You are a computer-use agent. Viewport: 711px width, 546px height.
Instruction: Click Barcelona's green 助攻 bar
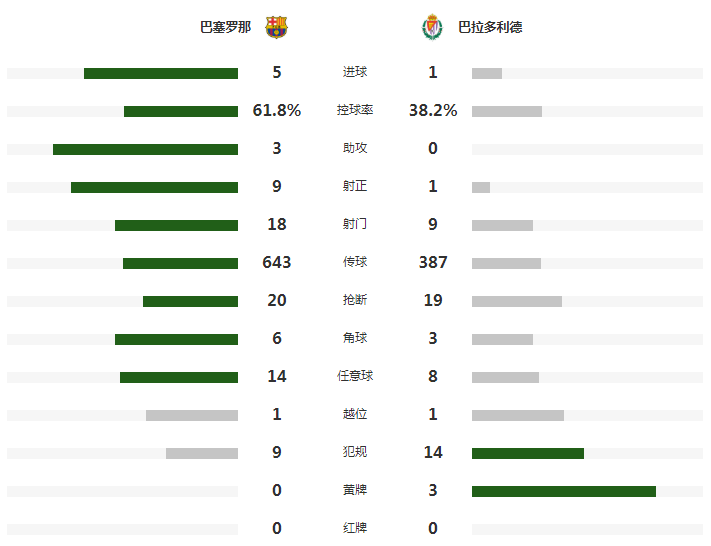(146, 150)
